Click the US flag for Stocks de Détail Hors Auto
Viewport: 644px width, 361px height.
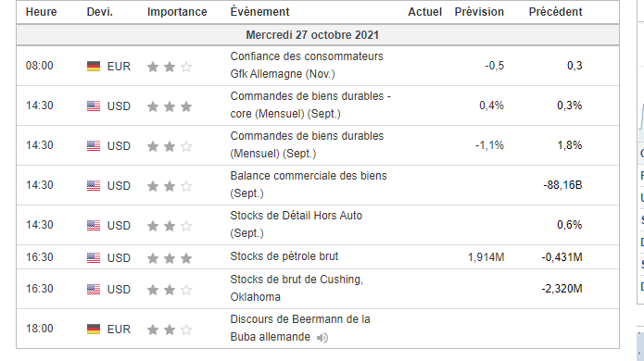pyautogui.click(x=94, y=225)
